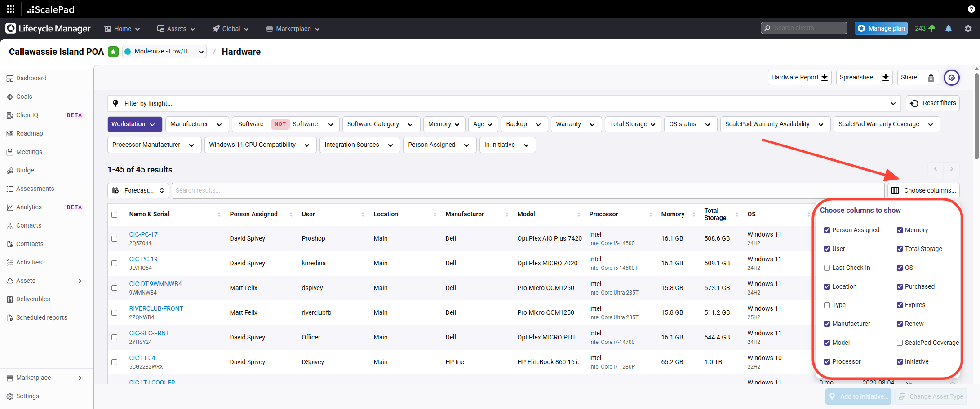Click the help question mark icon
The width and height of the screenshot is (980, 409).
(971, 9)
